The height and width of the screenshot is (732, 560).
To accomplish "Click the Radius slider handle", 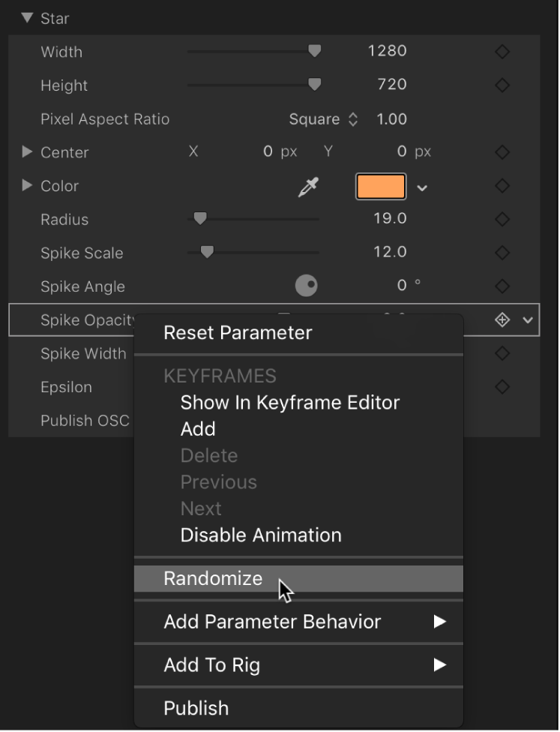I will click(200, 219).
